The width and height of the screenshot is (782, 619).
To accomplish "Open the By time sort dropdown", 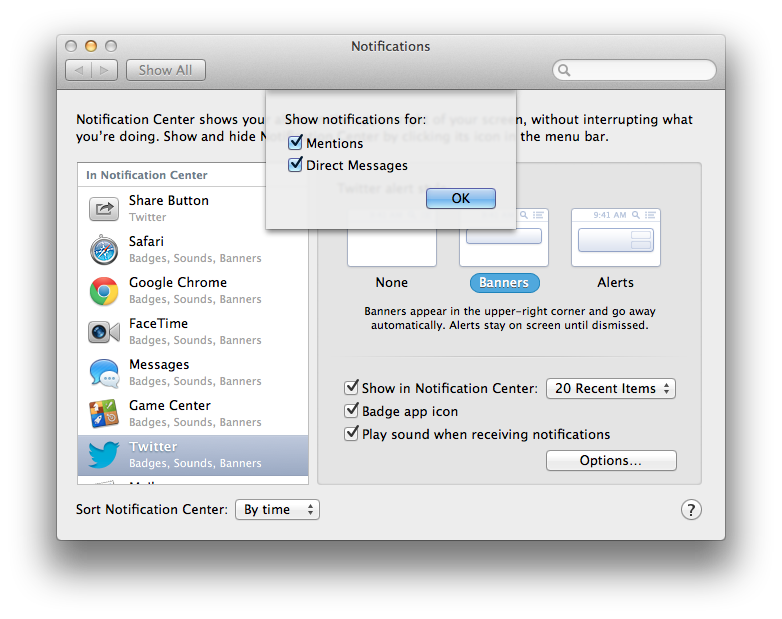I will [x=277, y=509].
